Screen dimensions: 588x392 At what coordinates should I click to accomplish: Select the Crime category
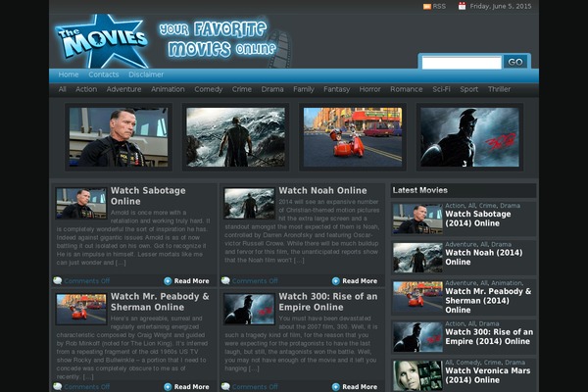(x=241, y=89)
